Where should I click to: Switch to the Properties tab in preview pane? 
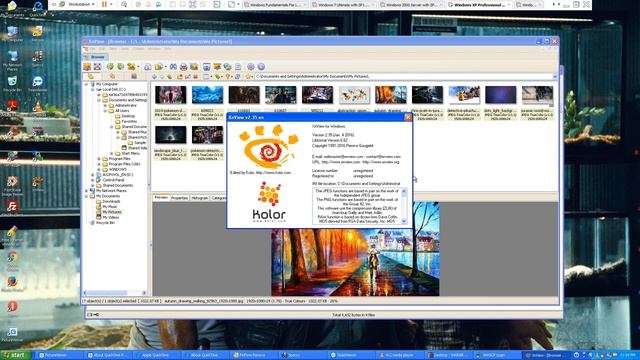(179, 198)
